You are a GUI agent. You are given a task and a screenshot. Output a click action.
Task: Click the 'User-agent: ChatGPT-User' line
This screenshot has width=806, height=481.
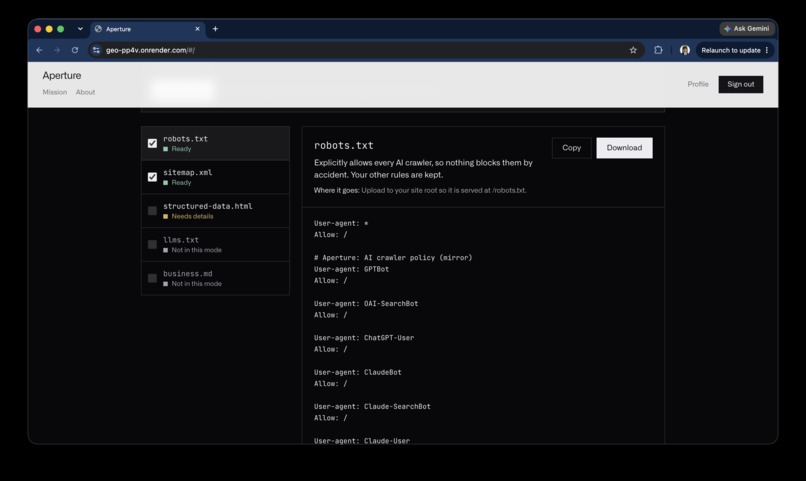(364, 338)
